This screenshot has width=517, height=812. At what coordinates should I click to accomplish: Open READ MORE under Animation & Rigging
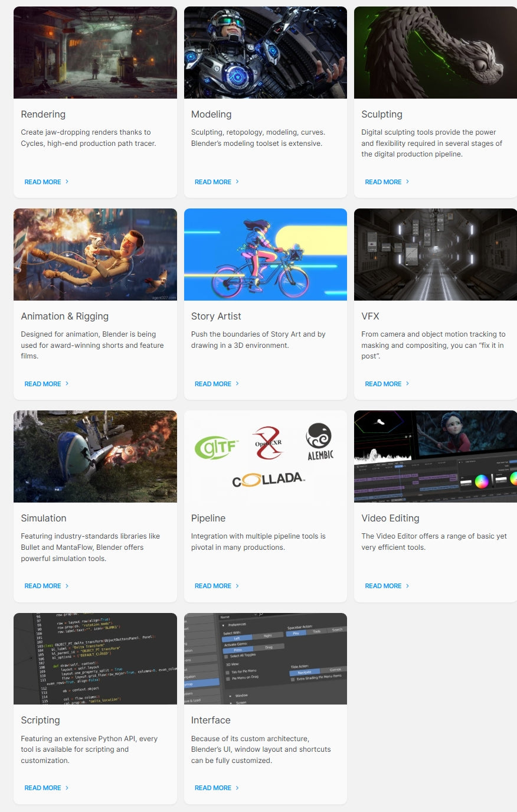click(42, 383)
